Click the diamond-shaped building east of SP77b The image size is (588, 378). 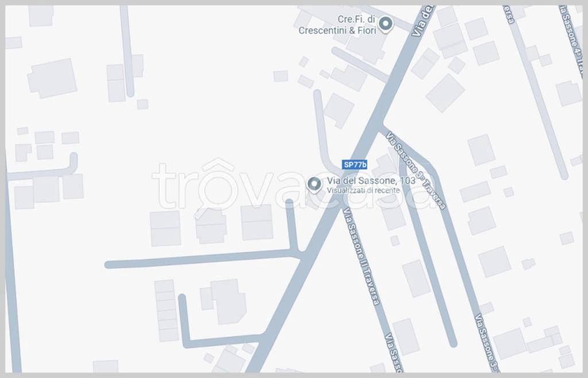tap(446, 94)
